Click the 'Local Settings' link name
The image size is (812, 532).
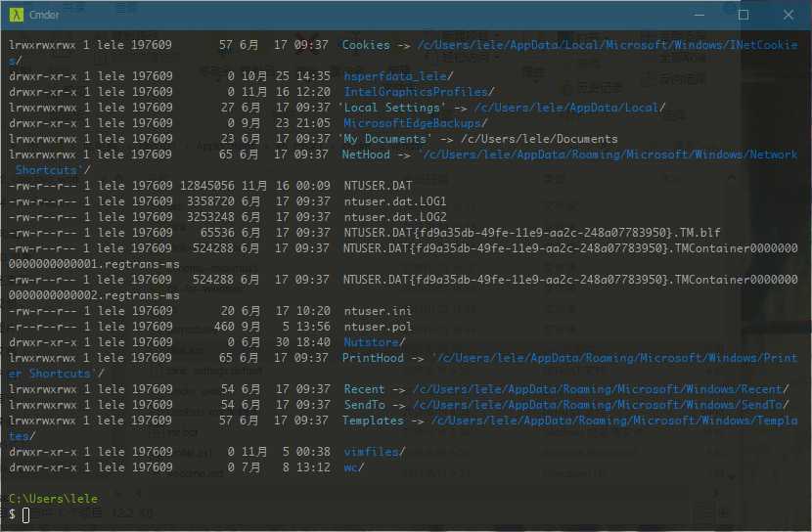pyautogui.click(x=391, y=108)
